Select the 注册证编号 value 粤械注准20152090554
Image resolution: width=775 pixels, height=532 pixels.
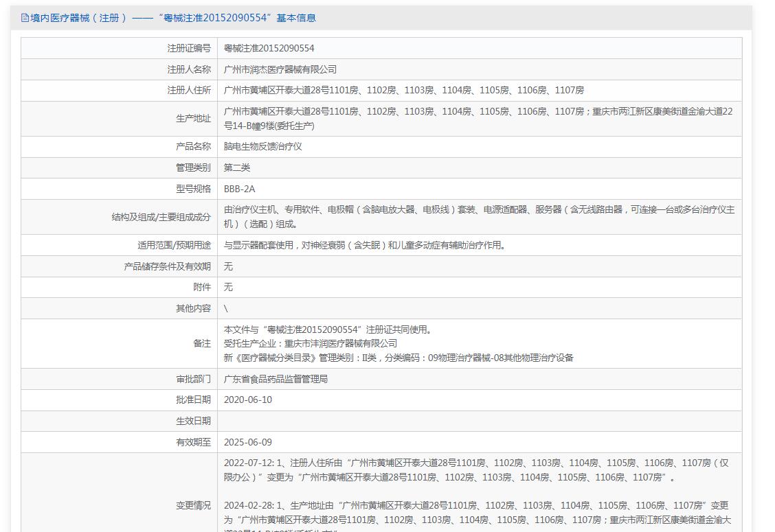269,48
